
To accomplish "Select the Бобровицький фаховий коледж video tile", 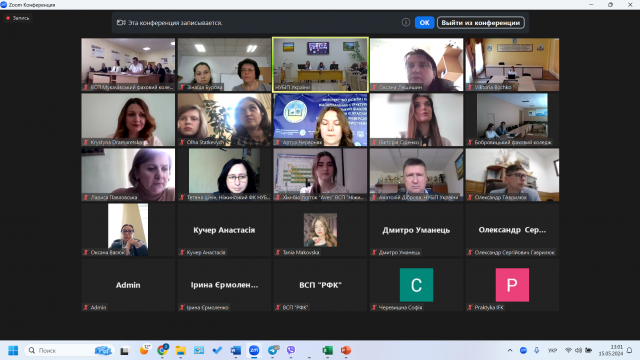I will 512,120.
